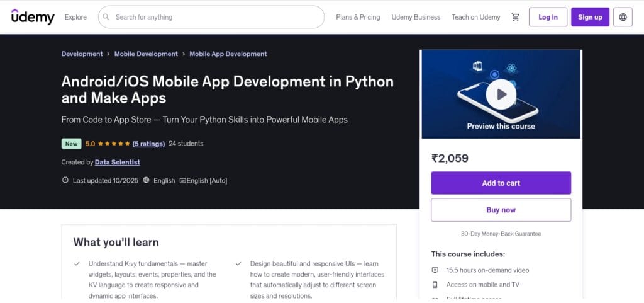Click the English [Auto] captions text
644x303 pixels.
[x=206, y=181]
